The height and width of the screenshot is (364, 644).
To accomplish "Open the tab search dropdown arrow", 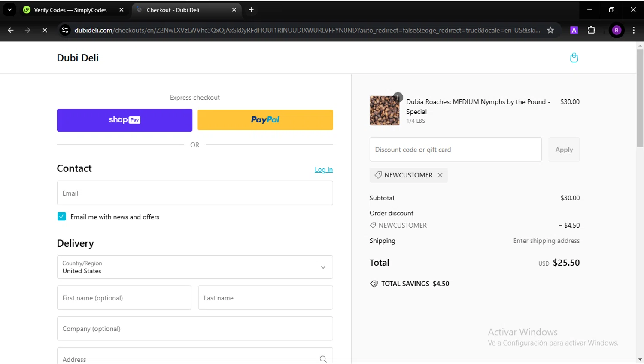I will 9,10.
